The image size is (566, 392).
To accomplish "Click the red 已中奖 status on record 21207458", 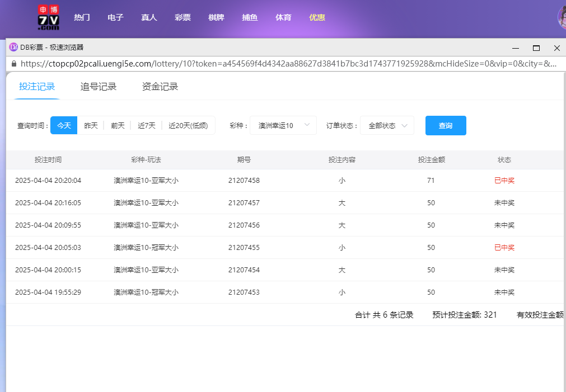I will tap(504, 180).
